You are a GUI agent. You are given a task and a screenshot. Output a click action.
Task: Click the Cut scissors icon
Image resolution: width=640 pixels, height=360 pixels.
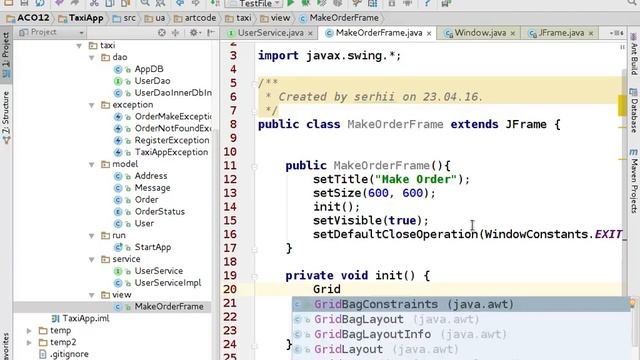94,3
